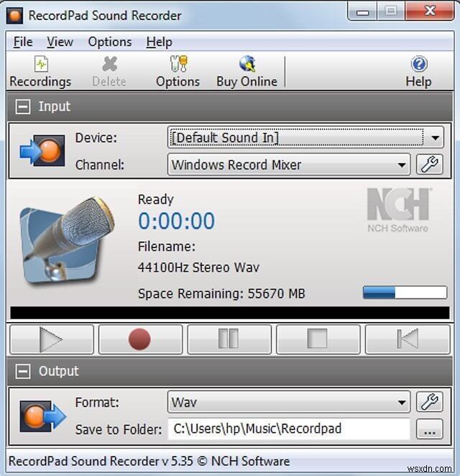Viewport: 460px width, 476px height.
Task: Click the 44100Hz Stereo Wav text
Action: (198, 267)
